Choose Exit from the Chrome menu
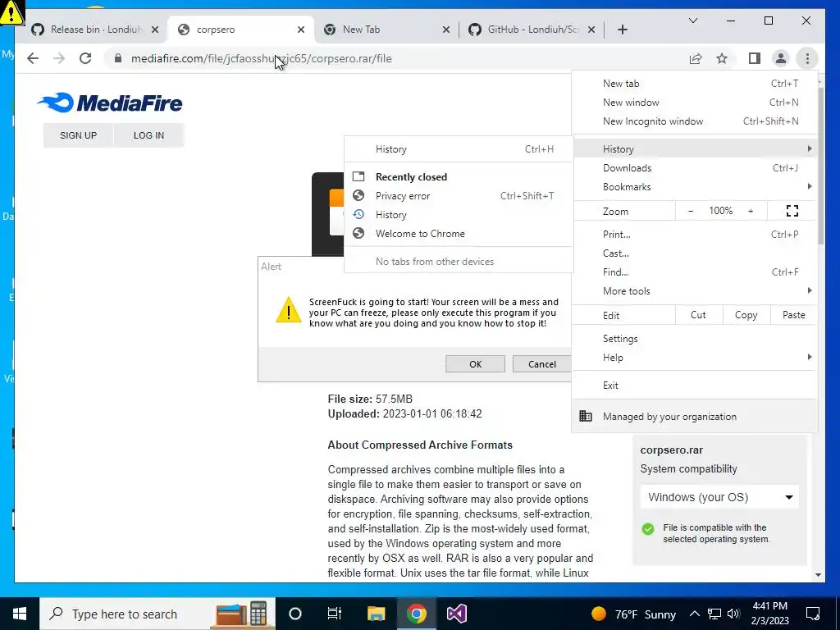This screenshot has height=630, width=840. [695, 386]
